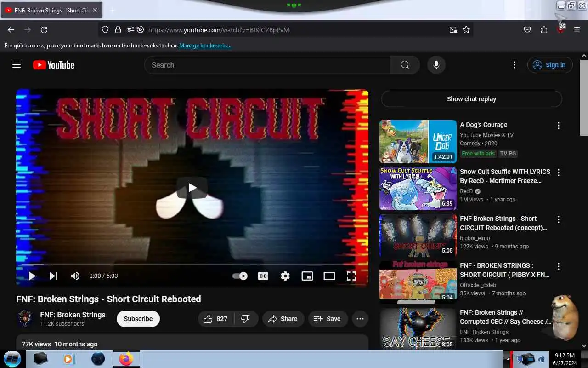Share this video
This screenshot has width=588, height=368.
point(283,319)
